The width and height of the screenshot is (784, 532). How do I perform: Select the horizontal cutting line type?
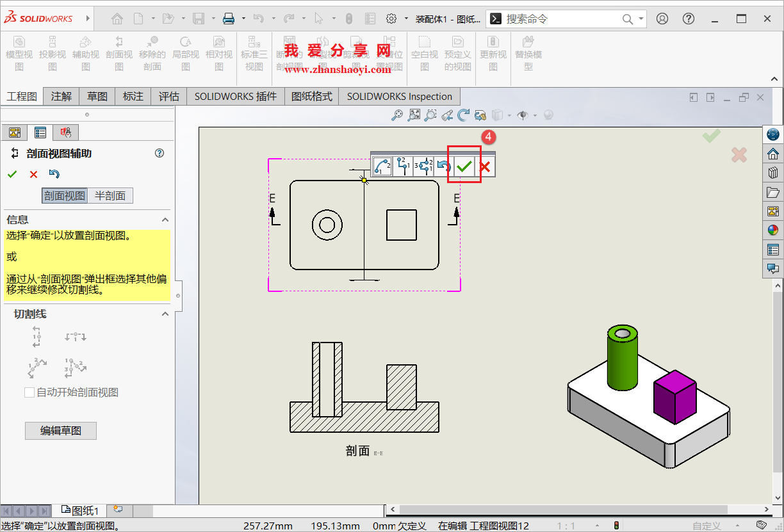(76, 336)
